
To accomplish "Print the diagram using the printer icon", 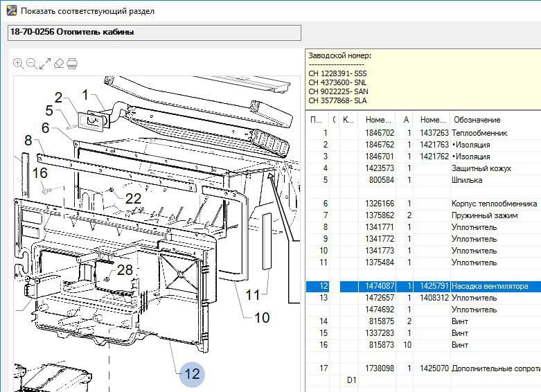I will [72, 64].
